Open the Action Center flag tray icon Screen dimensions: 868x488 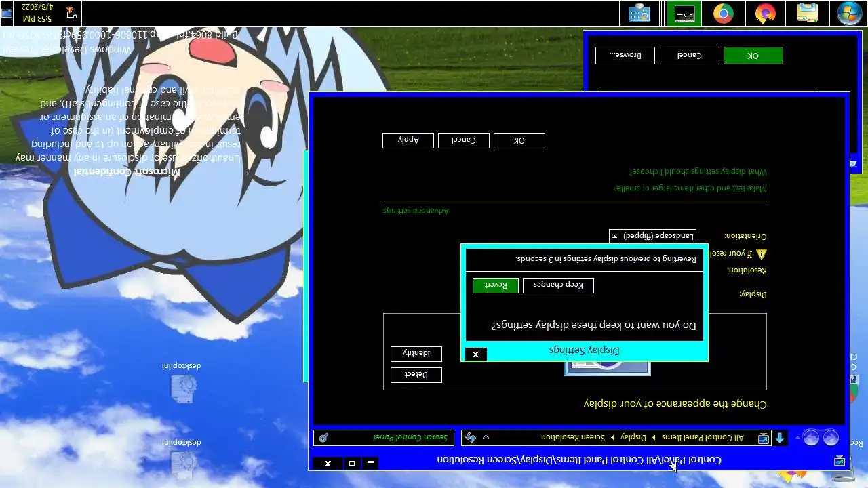pyautogui.click(x=71, y=12)
